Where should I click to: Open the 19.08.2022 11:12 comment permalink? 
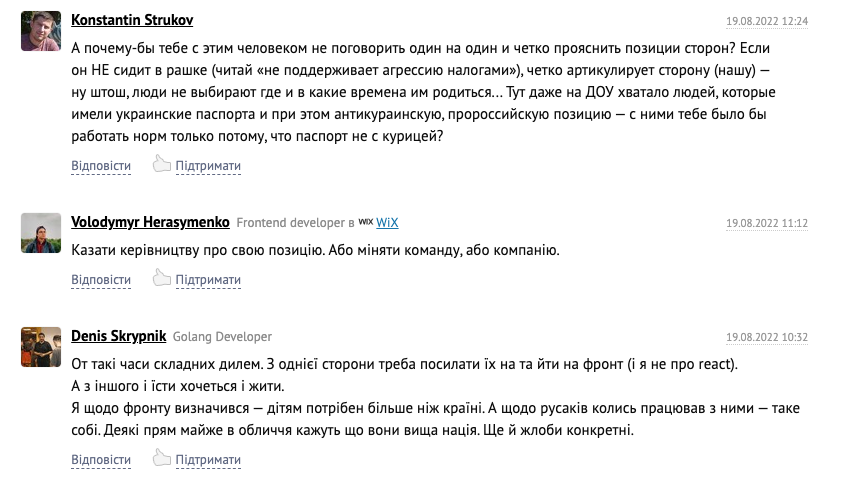[x=767, y=223]
